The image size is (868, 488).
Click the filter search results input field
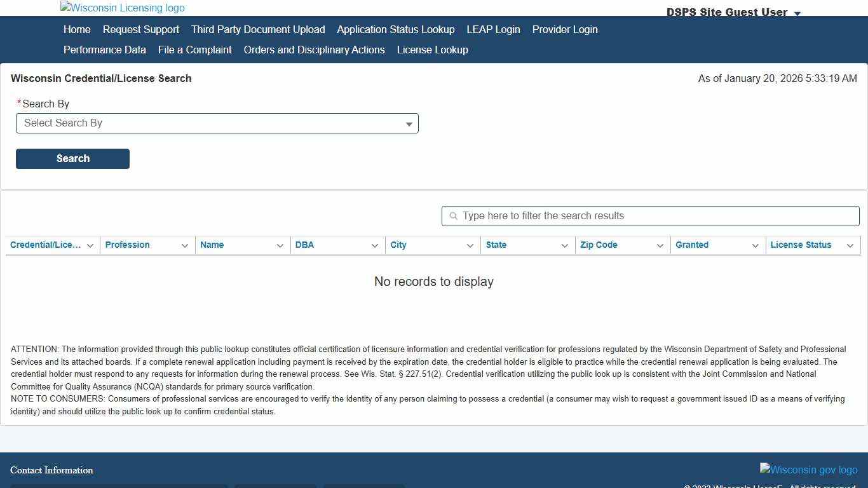click(x=650, y=216)
